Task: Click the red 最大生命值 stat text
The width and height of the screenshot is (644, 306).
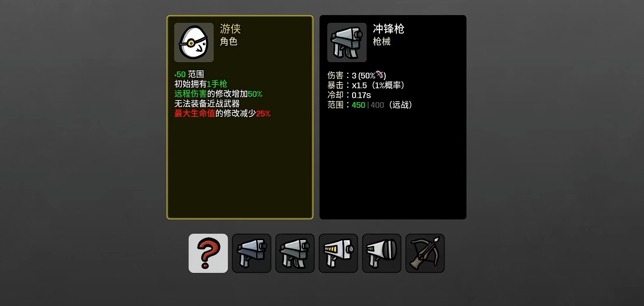Action: coord(195,114)
